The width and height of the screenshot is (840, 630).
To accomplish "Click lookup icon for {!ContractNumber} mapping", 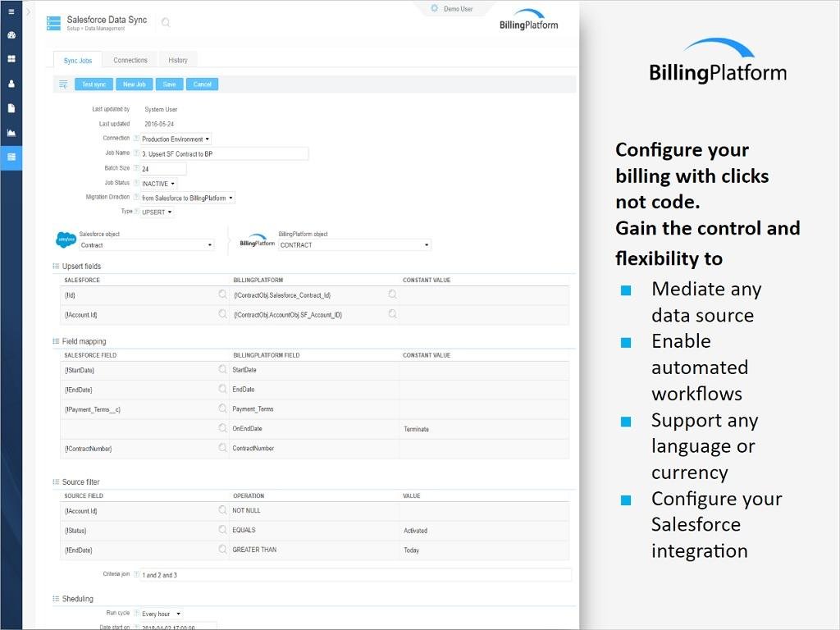I will tap(223, 447).
